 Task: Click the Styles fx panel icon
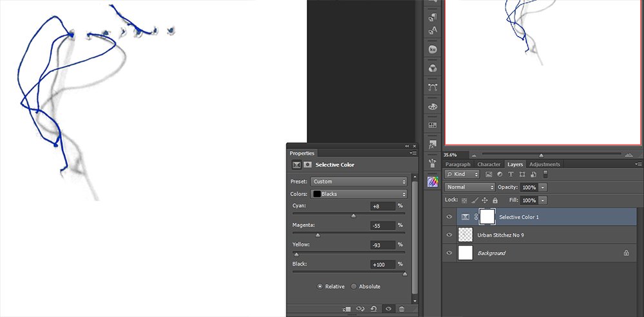(x=433, y=144)
